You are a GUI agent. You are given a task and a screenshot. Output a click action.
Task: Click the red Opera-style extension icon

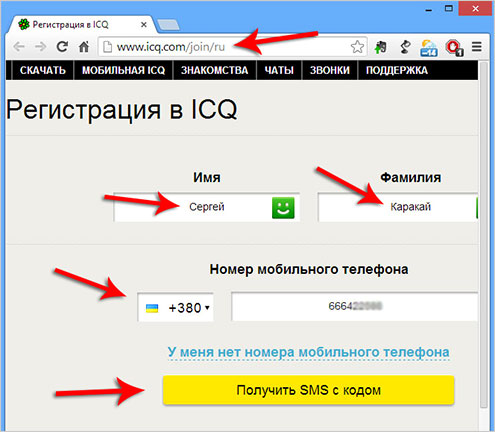pos(454,48)
